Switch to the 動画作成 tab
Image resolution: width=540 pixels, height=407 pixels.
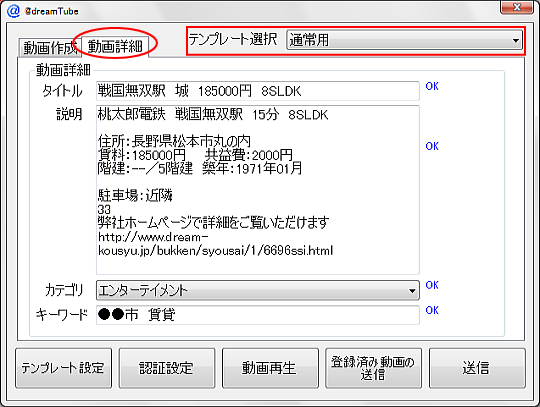50,48
